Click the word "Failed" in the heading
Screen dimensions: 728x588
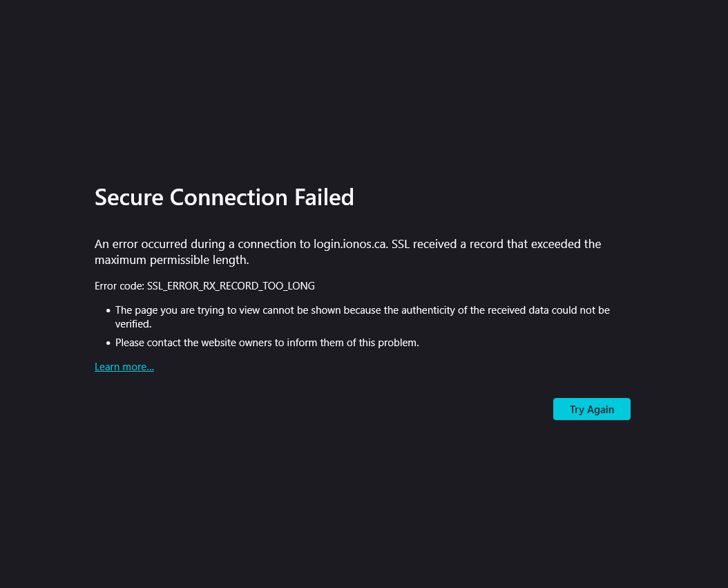point(324,198)
